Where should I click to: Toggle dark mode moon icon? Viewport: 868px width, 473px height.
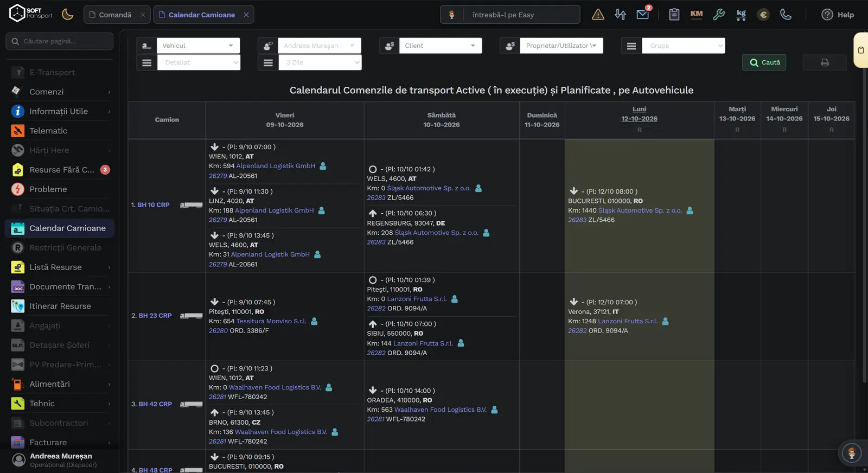tap(68, 14)
